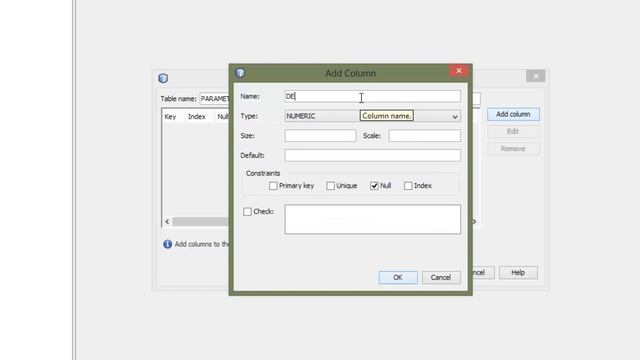Click the horizontal scrollbar thumb in column list
The image size is (640, 360).
tap(200, 221)
